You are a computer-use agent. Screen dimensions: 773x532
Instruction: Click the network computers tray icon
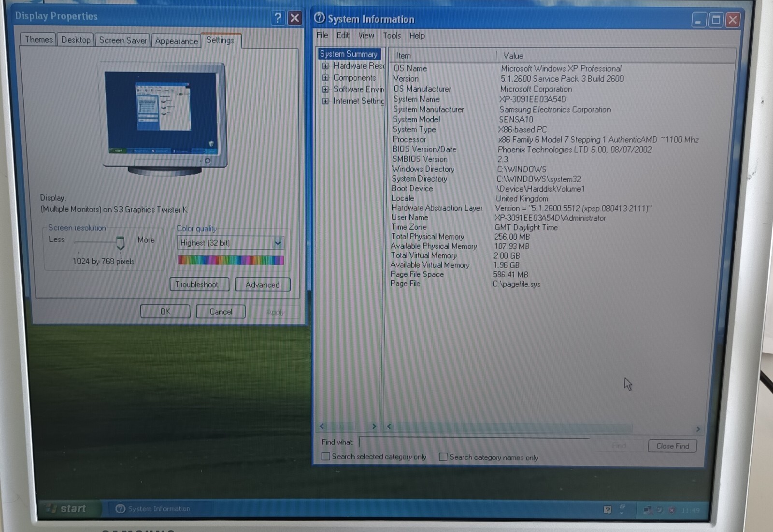point(647,510)
